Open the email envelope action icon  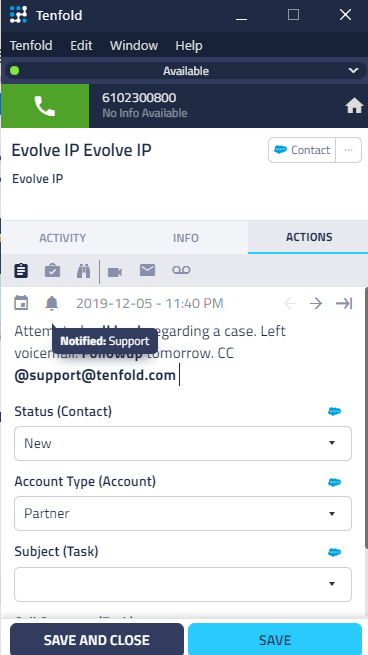point(147,270)
